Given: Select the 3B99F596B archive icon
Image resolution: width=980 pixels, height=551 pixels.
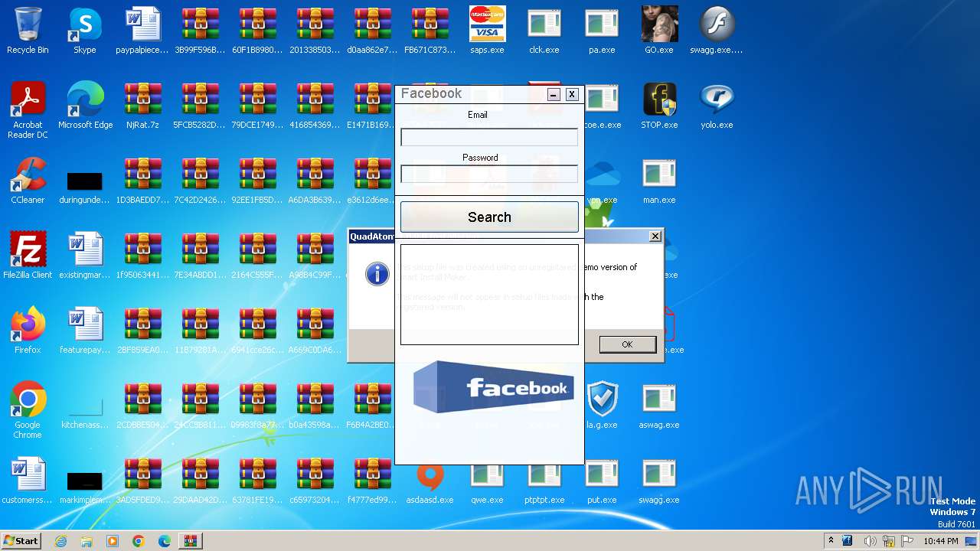Looking at the screenshot, I should click(x=200, y=31).
